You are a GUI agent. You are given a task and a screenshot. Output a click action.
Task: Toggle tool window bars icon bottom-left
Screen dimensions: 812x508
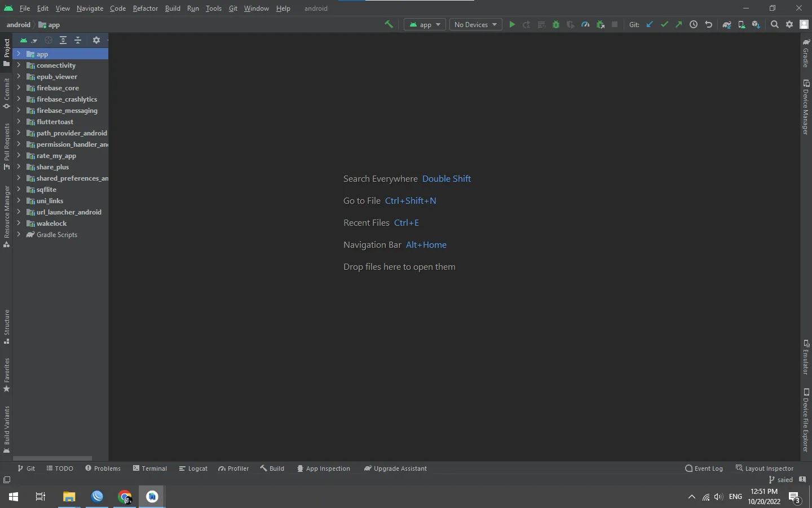click(x=7, y=480)
